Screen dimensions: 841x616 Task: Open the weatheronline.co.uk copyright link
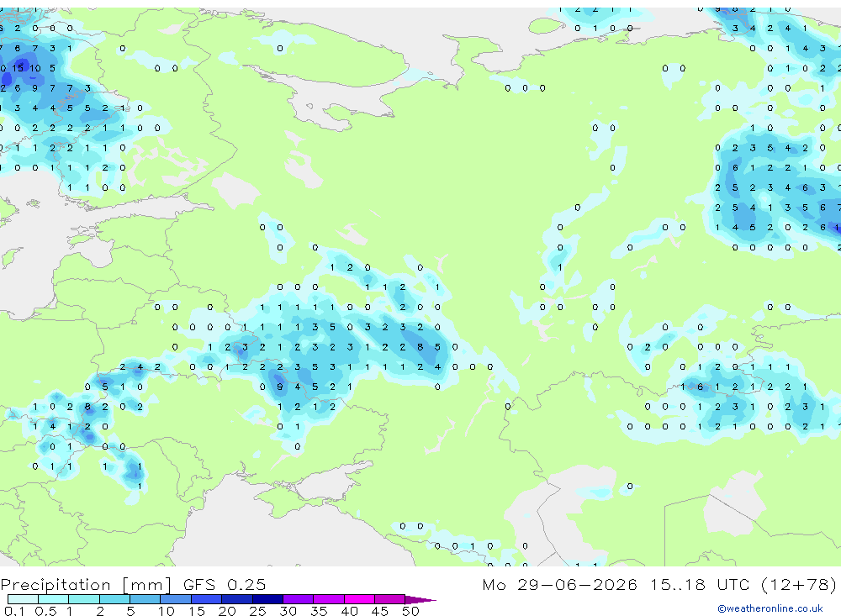click(770, 608)
